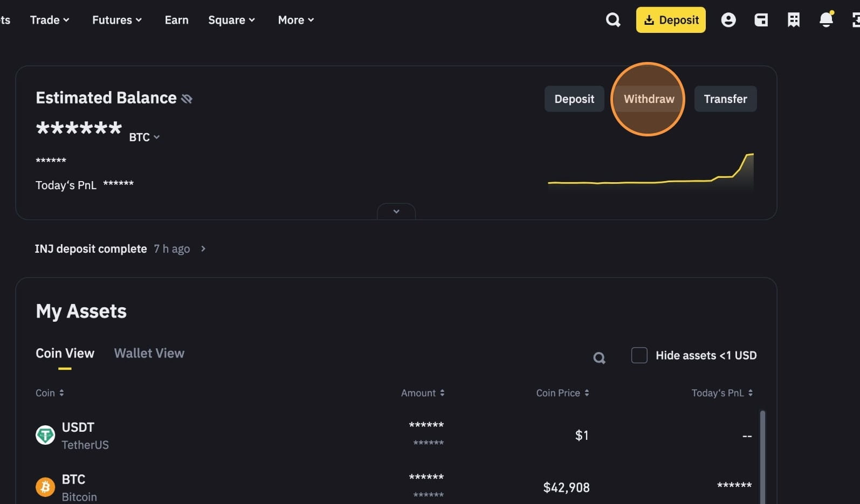Click the Withdraw button

click(x=649, y=99)
